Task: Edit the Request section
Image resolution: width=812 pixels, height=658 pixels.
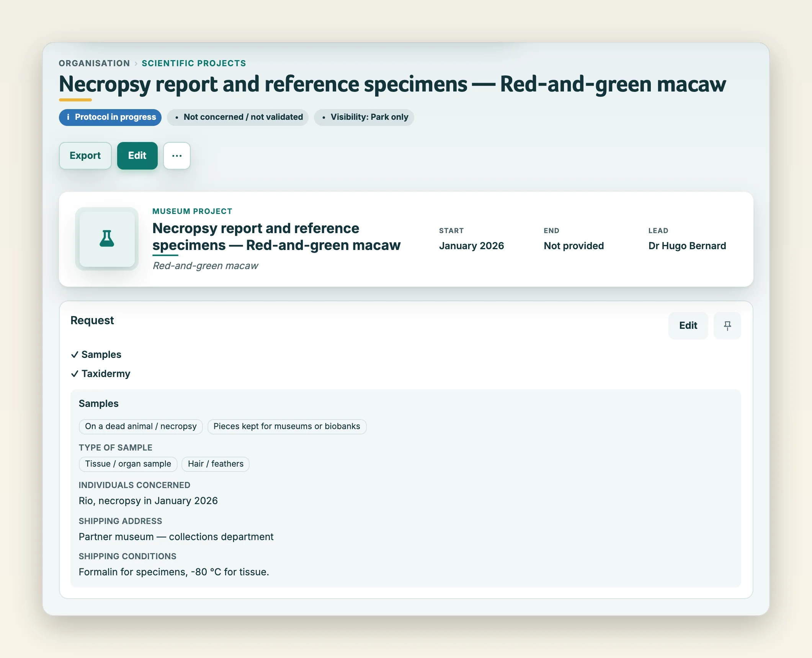Action: pos(688,326)
